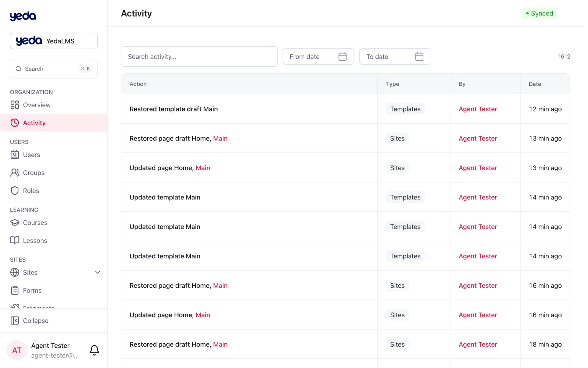Collapse the sidebar via Collapse label
This screenshot has width=588, height=368.
36,321
